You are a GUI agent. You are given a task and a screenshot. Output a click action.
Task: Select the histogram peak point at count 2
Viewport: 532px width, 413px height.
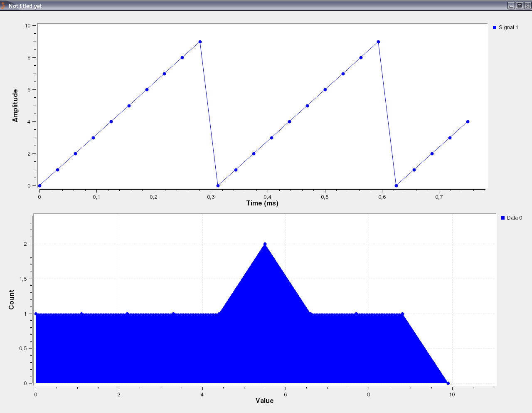(x=265, y=244)
